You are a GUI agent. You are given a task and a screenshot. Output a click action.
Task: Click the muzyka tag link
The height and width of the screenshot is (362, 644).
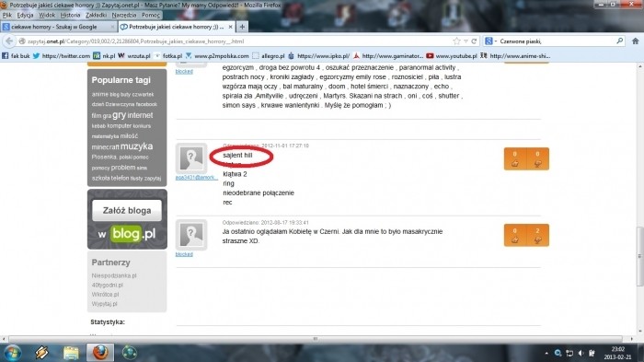tap(136, 146)
